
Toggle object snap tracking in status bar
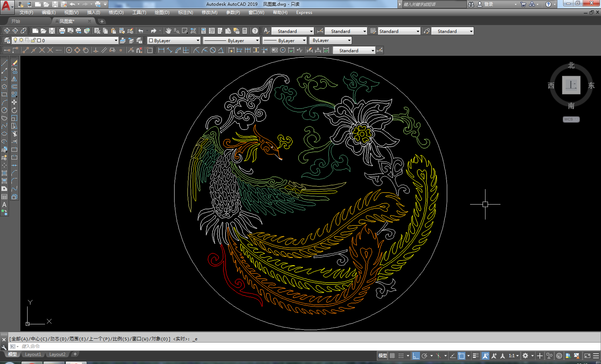(453, 356)
